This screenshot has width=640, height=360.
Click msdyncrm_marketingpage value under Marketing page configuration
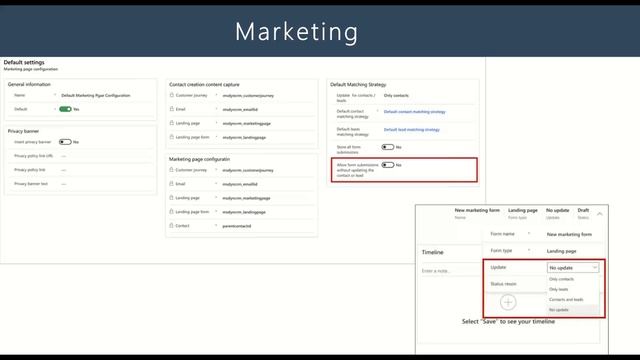click(x=247, y=198)
